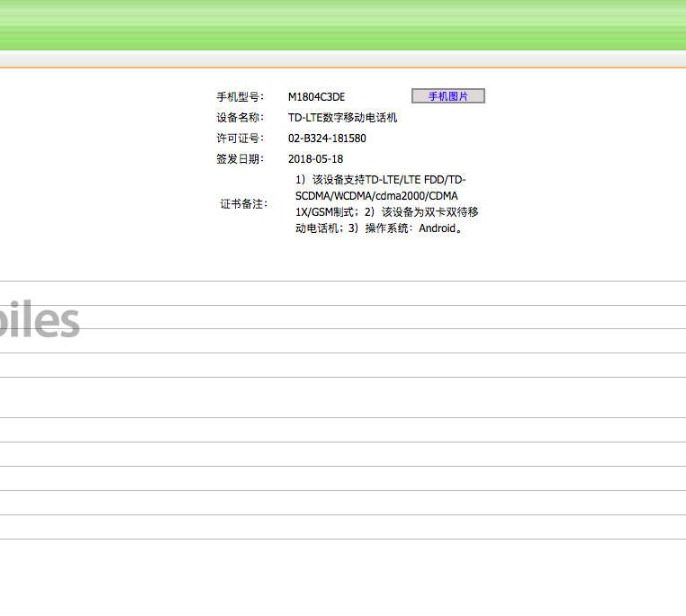This screenshot has width=686, height=616.
Task: Click the 1X/GSM制式 remark line
Action: coord(384,212)
